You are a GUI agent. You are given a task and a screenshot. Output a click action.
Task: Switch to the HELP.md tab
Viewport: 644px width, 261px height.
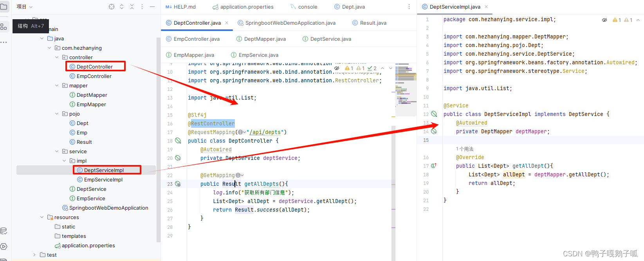point(180,7)
